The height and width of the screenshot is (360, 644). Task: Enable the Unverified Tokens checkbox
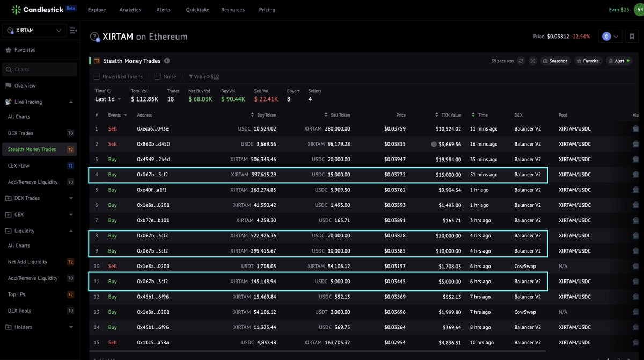(x=97, y=77)
